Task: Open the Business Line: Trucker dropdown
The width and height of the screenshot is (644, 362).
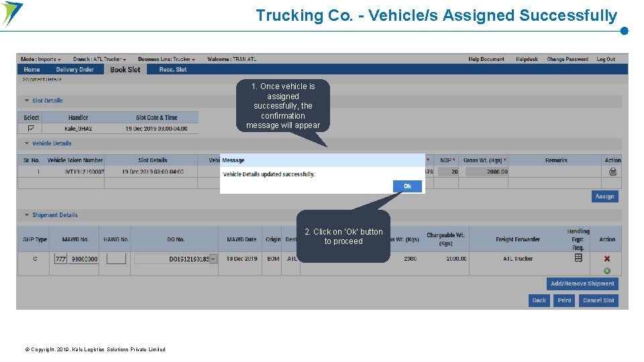Action: 166,59
